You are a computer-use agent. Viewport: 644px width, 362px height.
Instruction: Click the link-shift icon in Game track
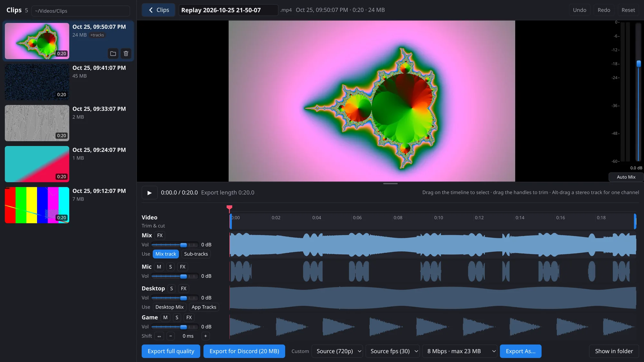[x=159, y=336]
